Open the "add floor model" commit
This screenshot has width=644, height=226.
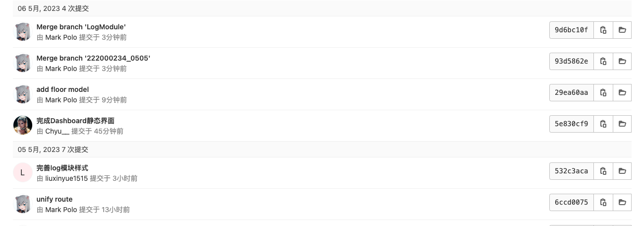pos(62,89)
